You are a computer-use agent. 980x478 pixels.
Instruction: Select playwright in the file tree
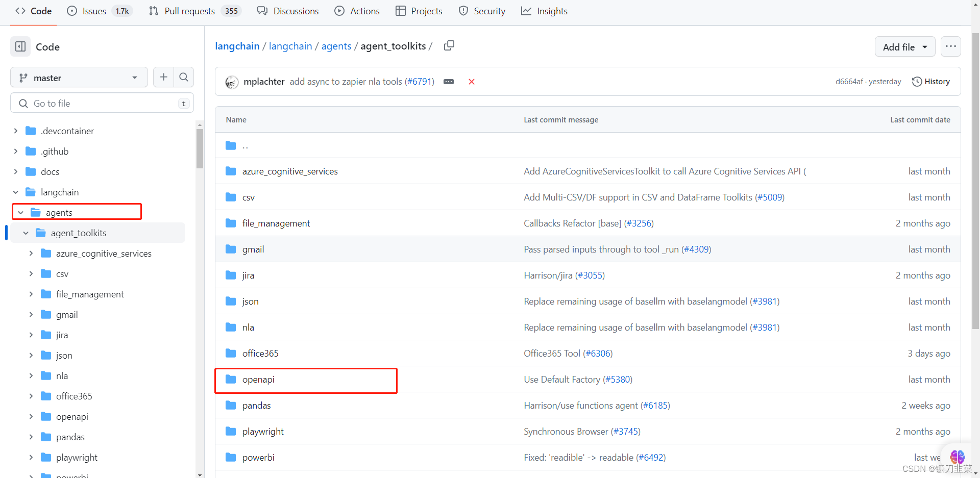(x=77, y=457)
